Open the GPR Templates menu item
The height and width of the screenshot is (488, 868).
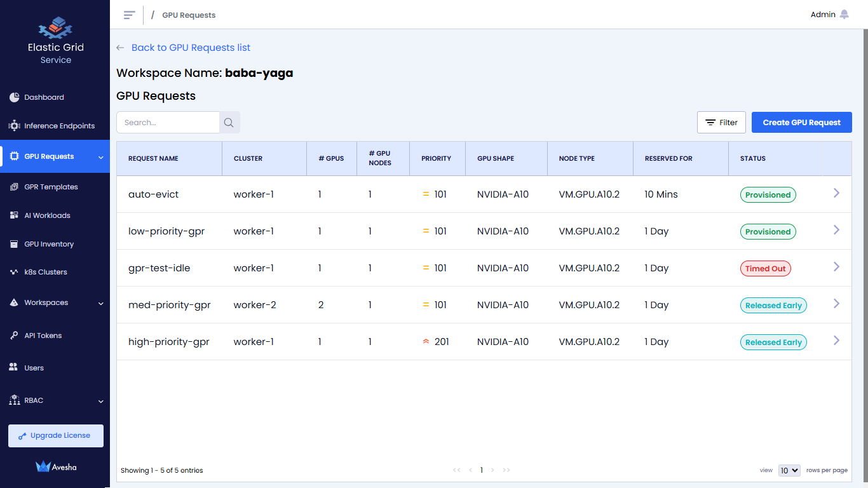pyautogui.click(x=51, y=187)
